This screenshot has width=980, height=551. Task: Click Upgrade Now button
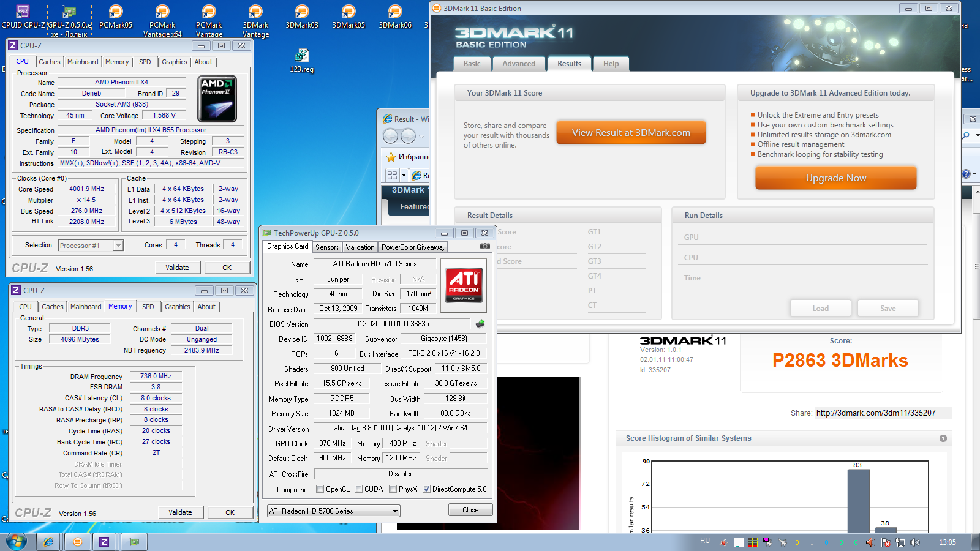(836, 178)
